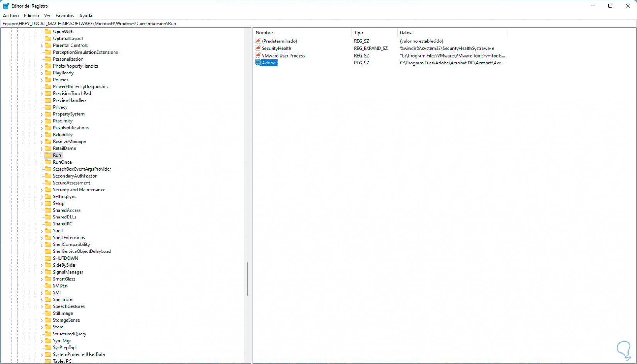
Task: Click the Run key folder icon
Action: point(48,155)
